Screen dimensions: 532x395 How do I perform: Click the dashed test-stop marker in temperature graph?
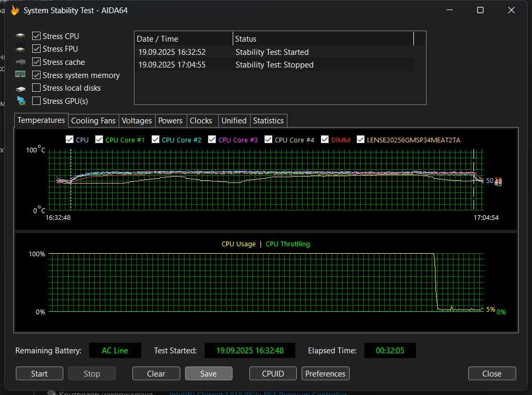pyautogui.click(x=474, y=179)
